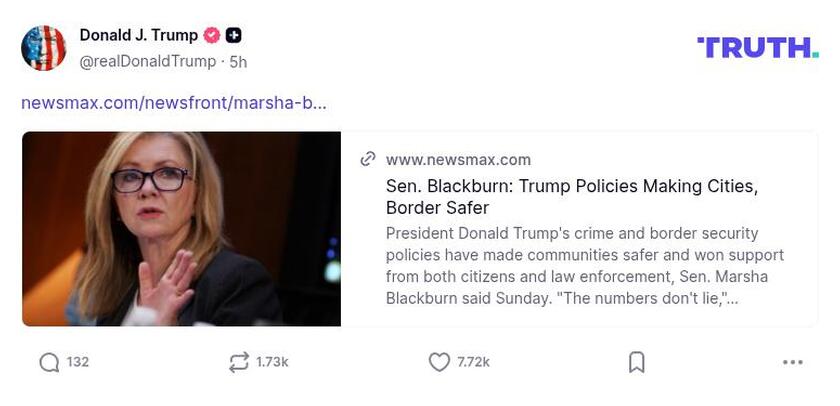Open the Sen. Blackburn article headline

(x=572, y=197)
